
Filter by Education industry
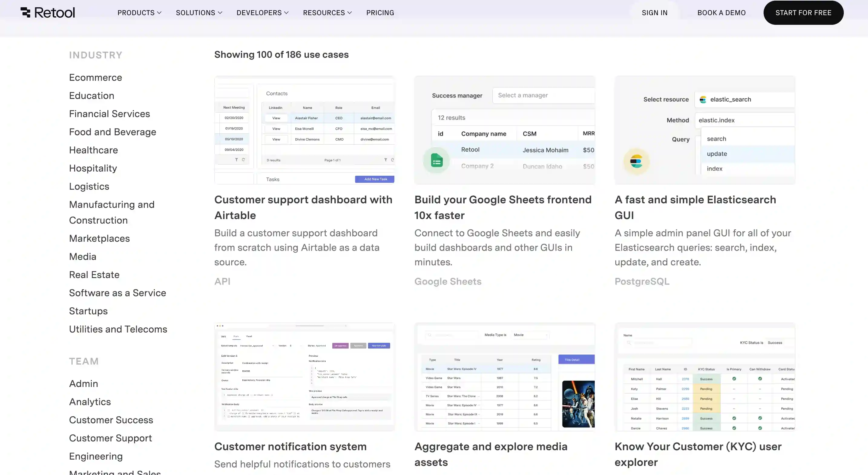point(92,96)
